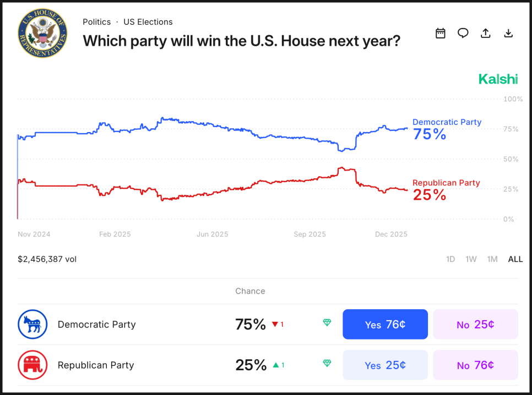Click the green diamond icon in Republican row
The height and width of the screenshot is (395, 532).
pos(327,364)
